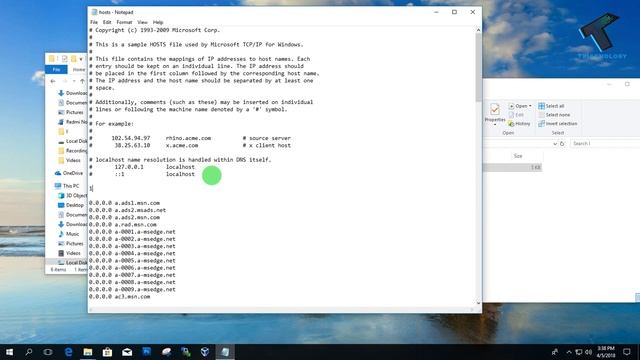This screenshot has height=360, width=640.
Task: Click the Back arrow in File Explorer
Action: point(53,81)
